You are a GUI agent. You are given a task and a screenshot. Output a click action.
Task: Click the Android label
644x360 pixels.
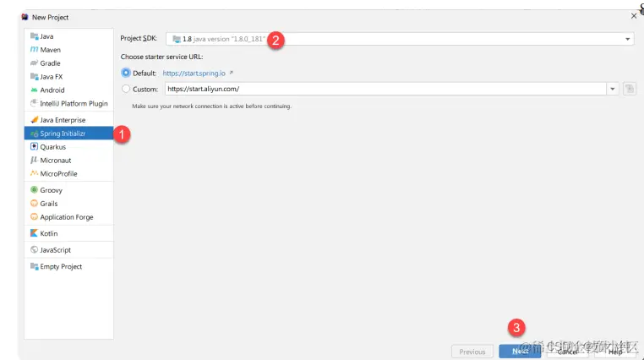(x=52, y=90)
